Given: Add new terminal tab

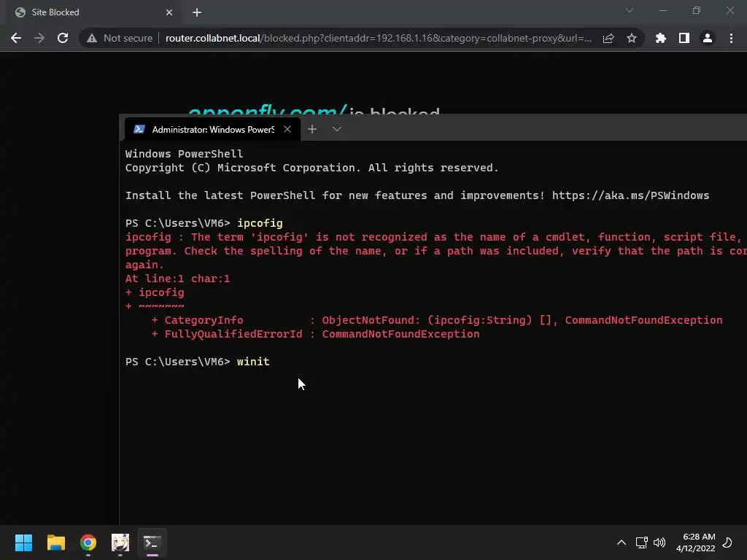Looking at the screenshot, I should (312, 129).
